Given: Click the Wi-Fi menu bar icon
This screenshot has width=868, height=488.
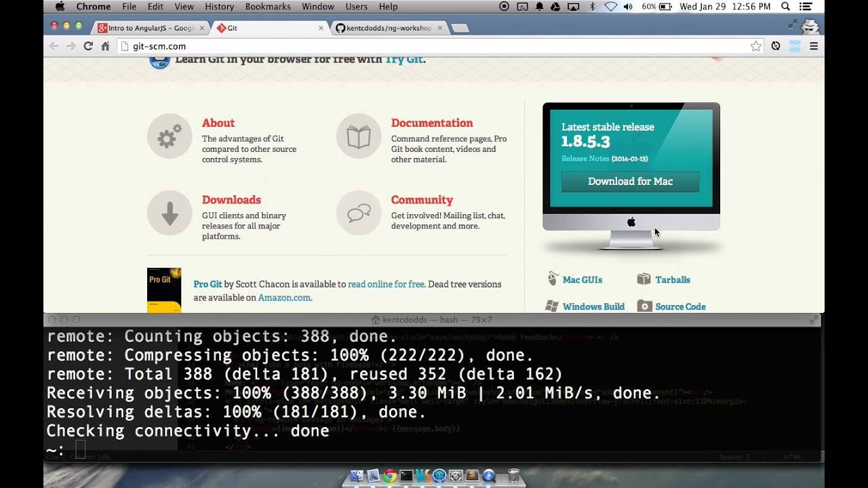Looking at the screenshot, I should [610, 7].
